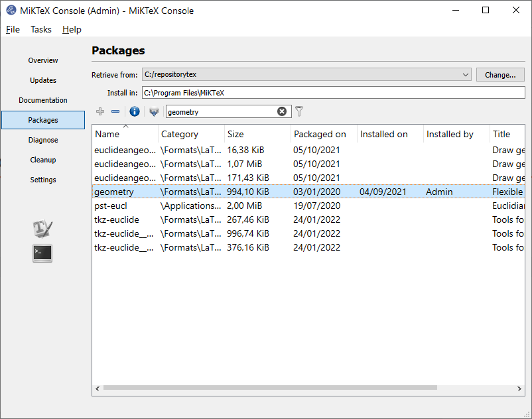Click the uninstall package minus icon
The image size is (532, 419).
(115, 111)
